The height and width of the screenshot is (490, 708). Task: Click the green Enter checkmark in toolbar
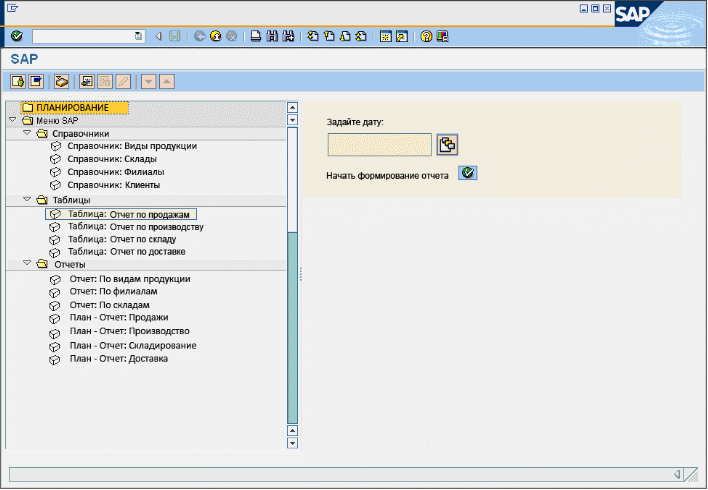(16, 36)
